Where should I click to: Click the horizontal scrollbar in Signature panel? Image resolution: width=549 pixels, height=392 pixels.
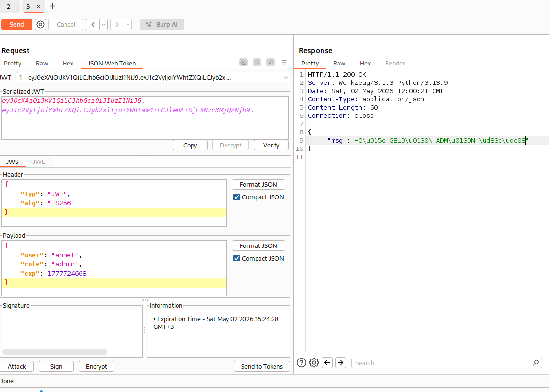pyautogui.click(x=55, y=352)
